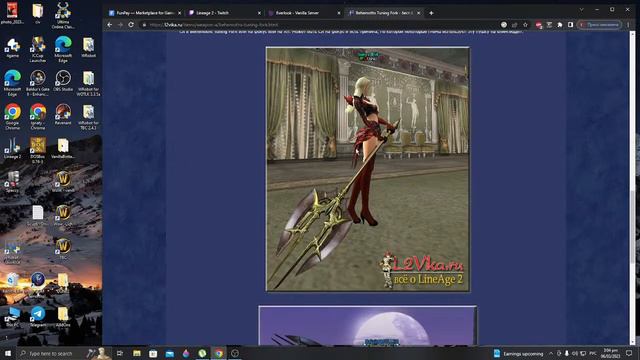640x360 pixels.
Task: Open the red extension icon with badge
Action: tap(538, 25)
